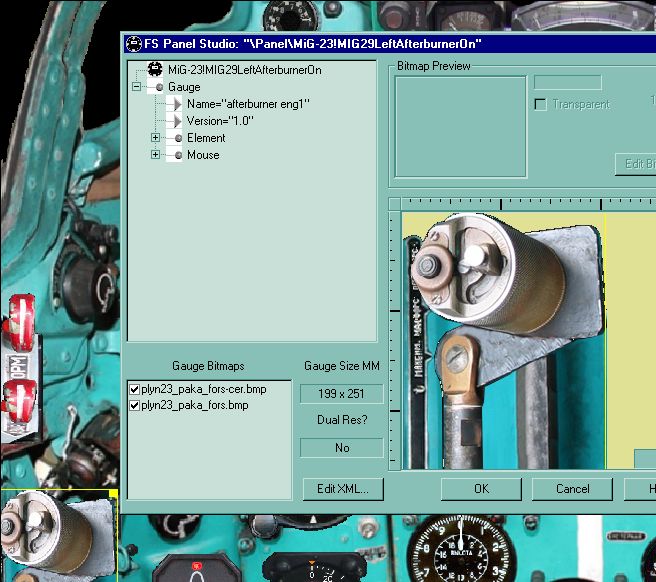Screen dimensions: 656x582
Task: Expand the Mouse tree node
Action: point(155,155)
